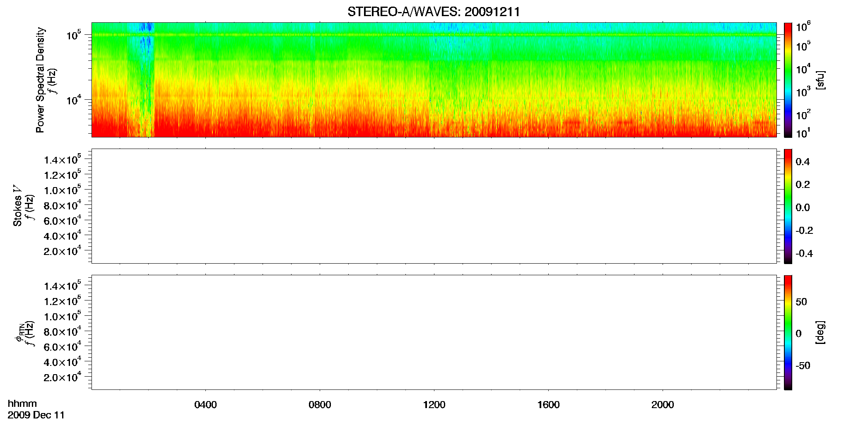Click the -50 label on degrees color bar

pos(803,366)
